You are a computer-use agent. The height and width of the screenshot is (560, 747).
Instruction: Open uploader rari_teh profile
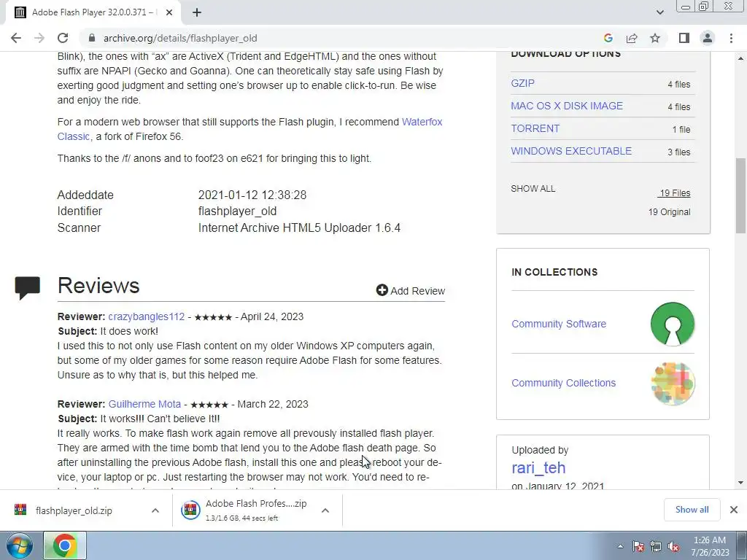tap(538, 467)
